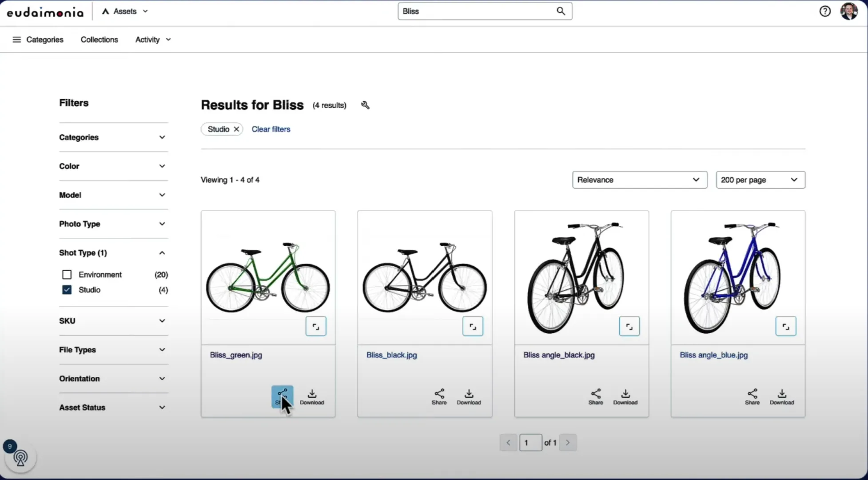Open the Collections tab

[x=100, y=40]
